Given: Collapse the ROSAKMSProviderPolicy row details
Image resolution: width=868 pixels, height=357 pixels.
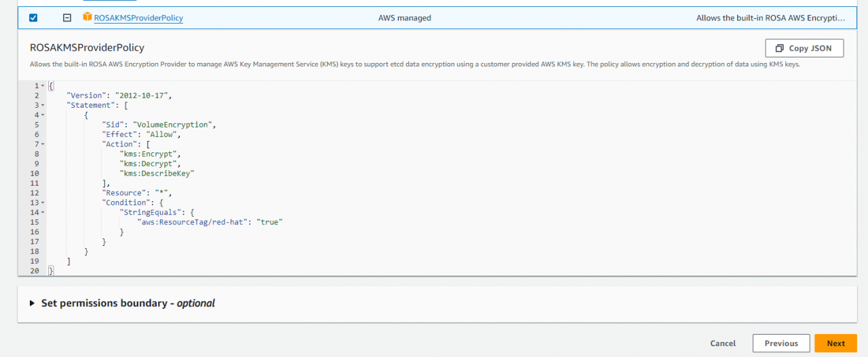Looking at the screenshot, I should tap(66, 18).
